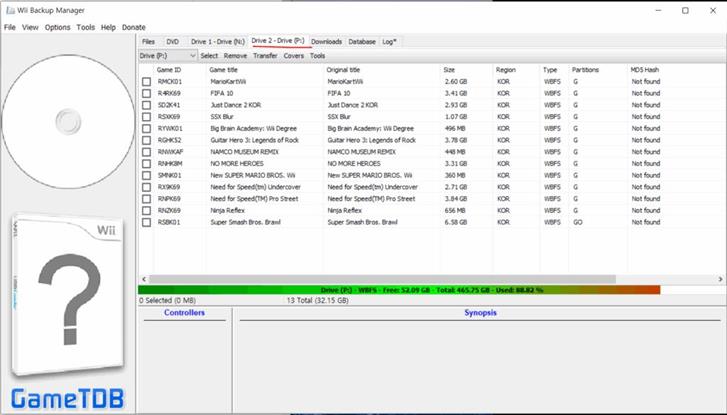This screenshot has width=727, height=415.
Task: Sort by Type column header
Action: click(x=555, y=70)
